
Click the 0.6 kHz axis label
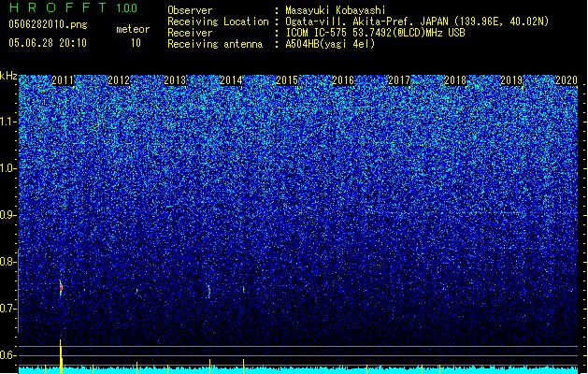(8, 355)
